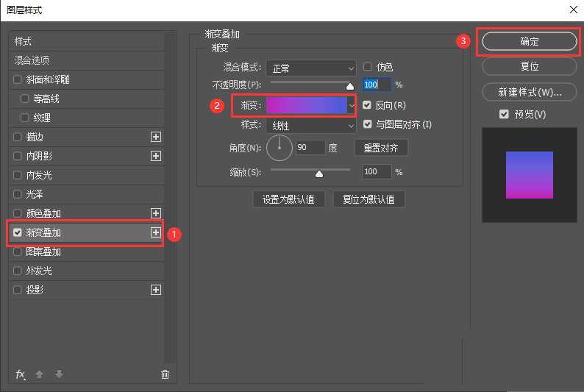Click the 不透明度 percent input field
The height and width of the screenshot is (392, 584).
[377, 85]
